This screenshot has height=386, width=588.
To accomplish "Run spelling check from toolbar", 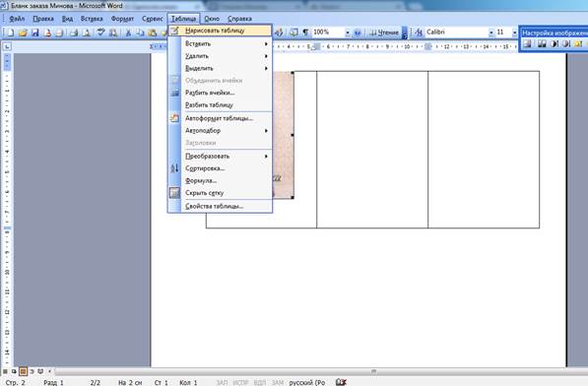I will [100, 32].
